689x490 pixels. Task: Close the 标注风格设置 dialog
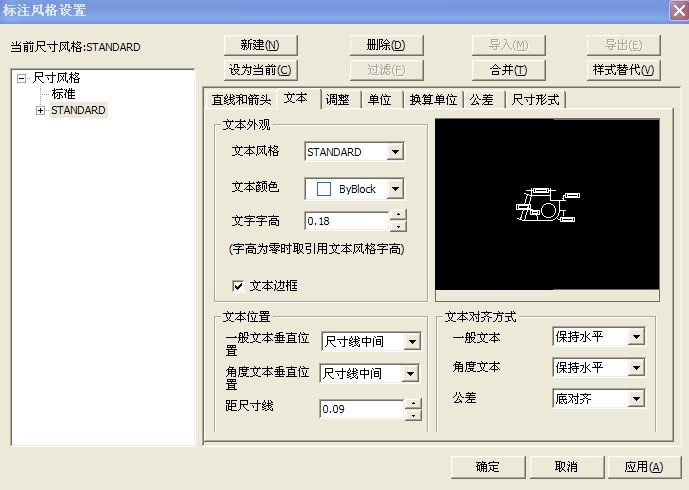pos(679,11)
